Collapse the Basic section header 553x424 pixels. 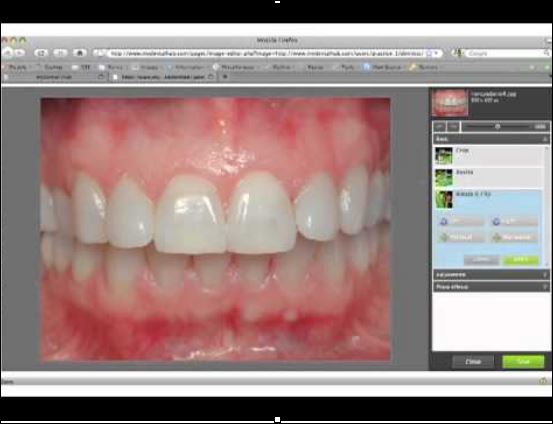click(x=491, y=139)
